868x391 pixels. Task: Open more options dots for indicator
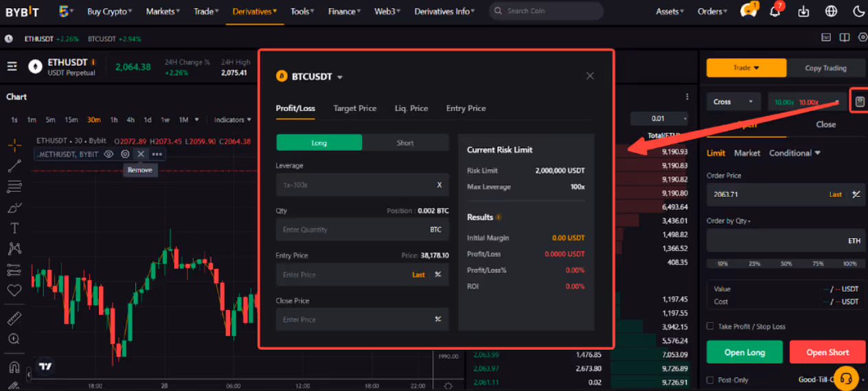pyautogui.click(x=157, y=154)
